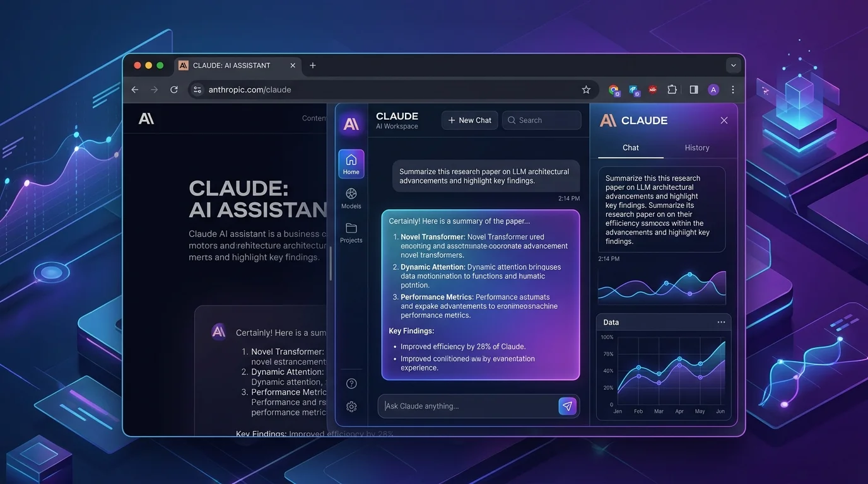The height and width of the screenshot is (484, 868).
Task: Open Models in the workspace sidebar
Action: (351, 198)
